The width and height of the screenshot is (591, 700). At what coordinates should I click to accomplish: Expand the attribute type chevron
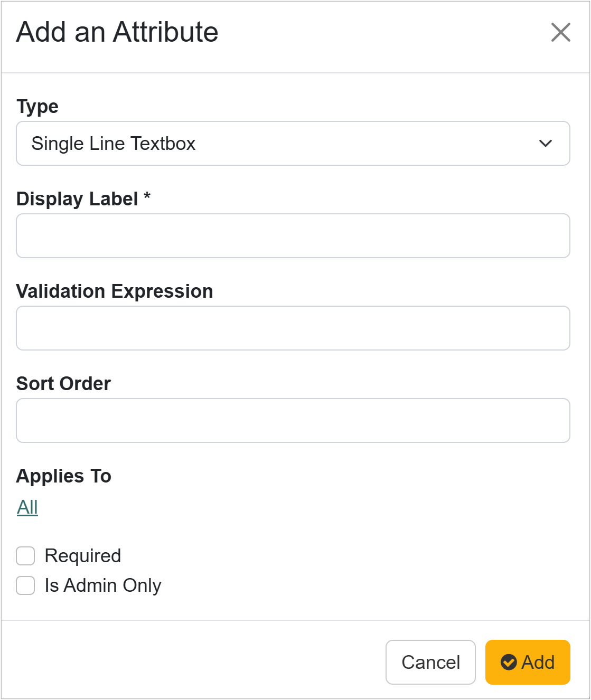point(547,143)
